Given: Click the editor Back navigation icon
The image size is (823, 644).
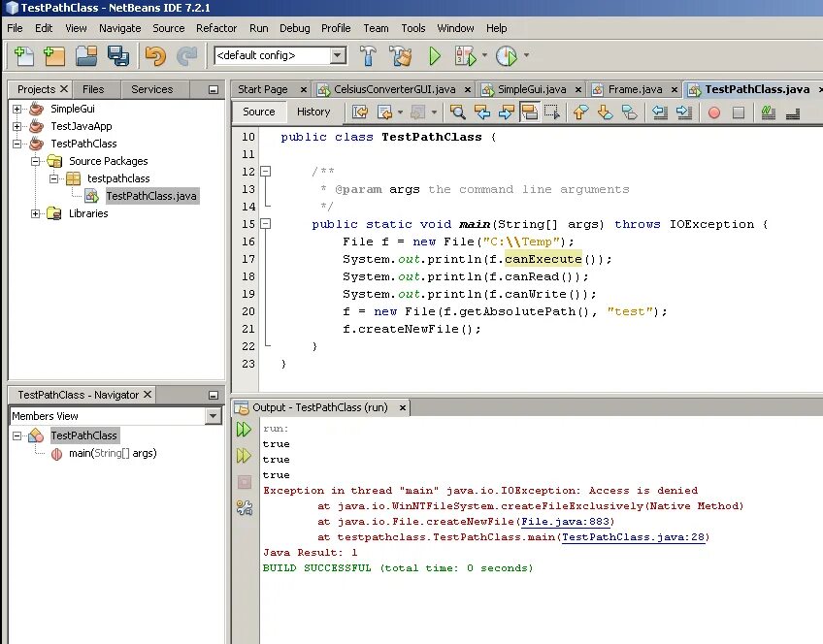Looking at the screenshot, I should click(x=384, y=113).
